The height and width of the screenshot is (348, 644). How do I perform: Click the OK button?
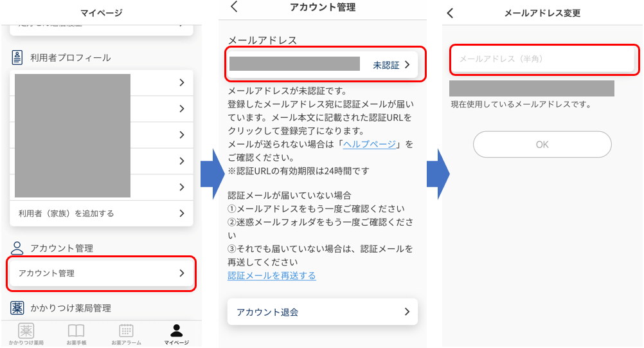(x=542, y=144)
